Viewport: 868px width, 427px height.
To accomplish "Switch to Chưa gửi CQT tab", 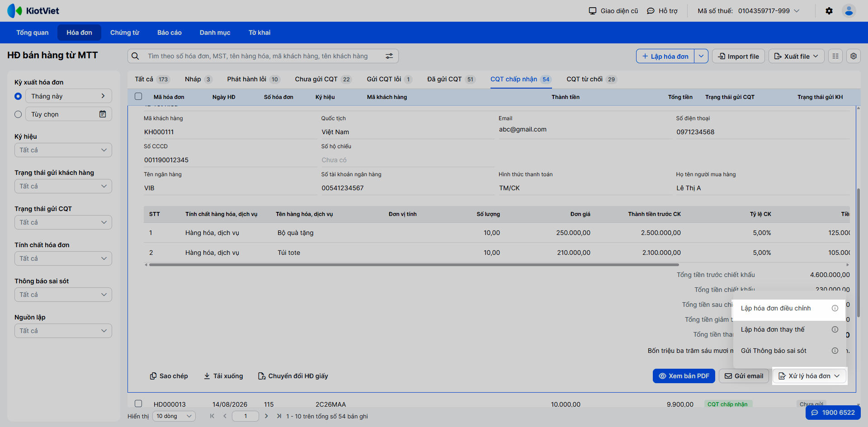I will [323, 79].
